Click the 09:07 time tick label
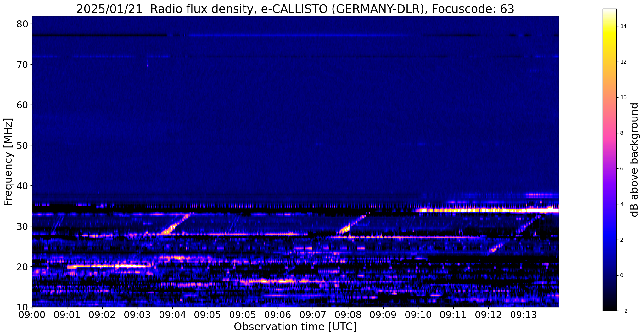644x336 pixels. 313,315
